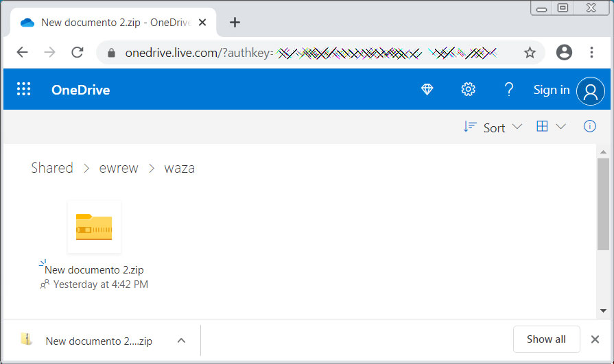Open the Chrome profile icon
The image size is (614, 364).
[x=564, y=52]
